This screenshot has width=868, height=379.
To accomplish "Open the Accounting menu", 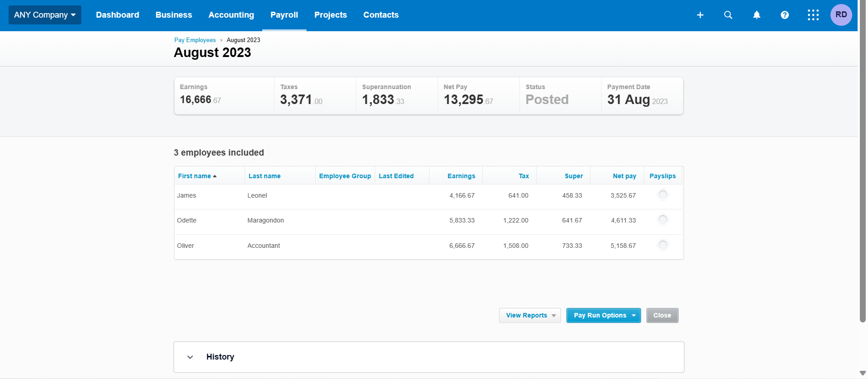I will [231, 15].
